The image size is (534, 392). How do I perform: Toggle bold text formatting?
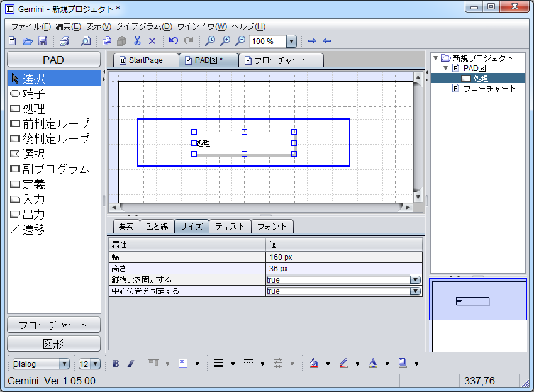(116, 364)
